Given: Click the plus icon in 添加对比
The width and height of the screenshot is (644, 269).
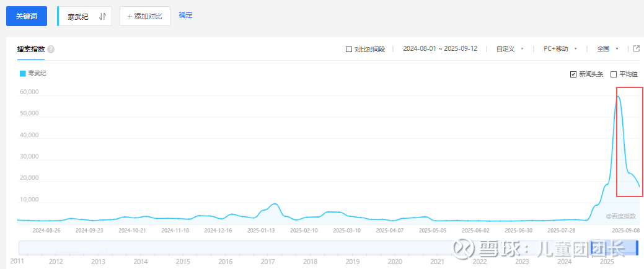Looking at the screenshot, I should 130,17.
